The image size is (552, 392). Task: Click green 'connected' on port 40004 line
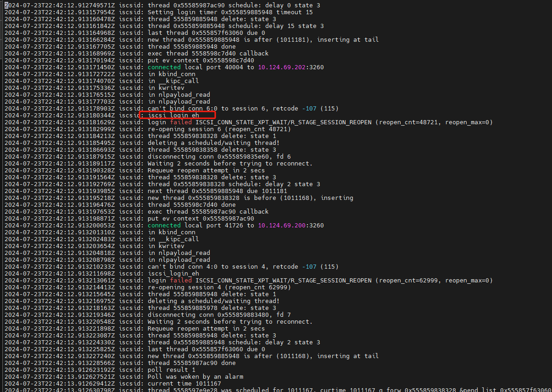point(164,67)
